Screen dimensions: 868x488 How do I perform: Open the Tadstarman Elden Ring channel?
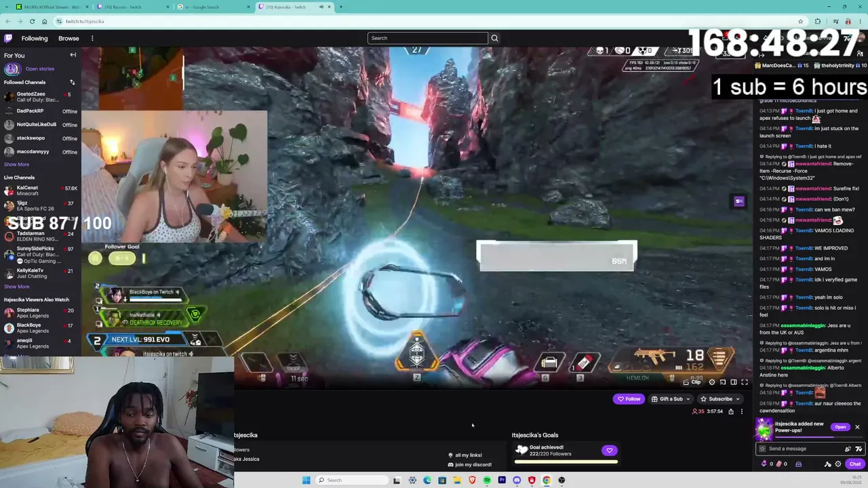point(41,236)
